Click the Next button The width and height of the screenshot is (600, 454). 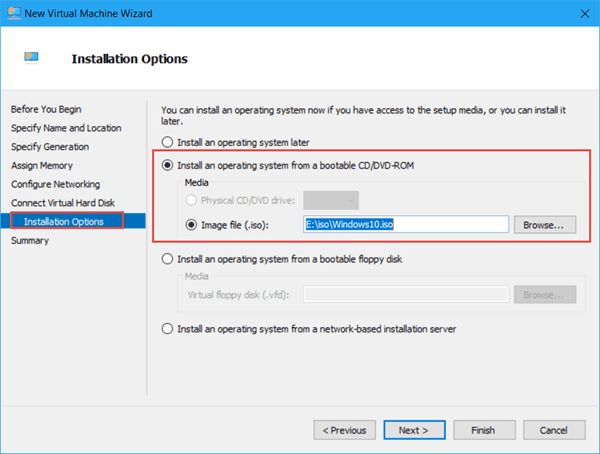pos(413,430)
